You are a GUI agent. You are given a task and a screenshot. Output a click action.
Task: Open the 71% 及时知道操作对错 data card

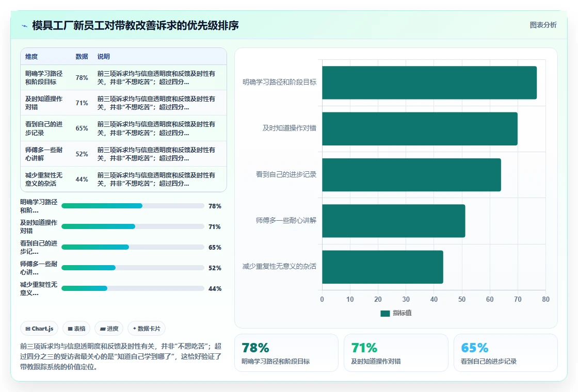pos(396,353)
